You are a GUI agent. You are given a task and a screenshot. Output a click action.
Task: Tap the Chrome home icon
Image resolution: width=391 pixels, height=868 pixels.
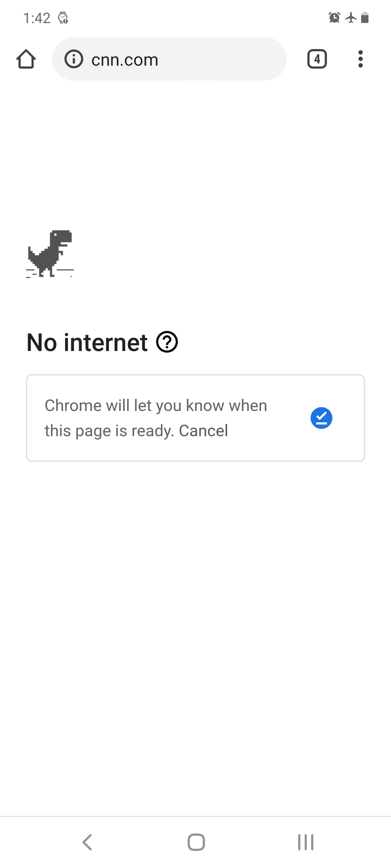point(26,59)
